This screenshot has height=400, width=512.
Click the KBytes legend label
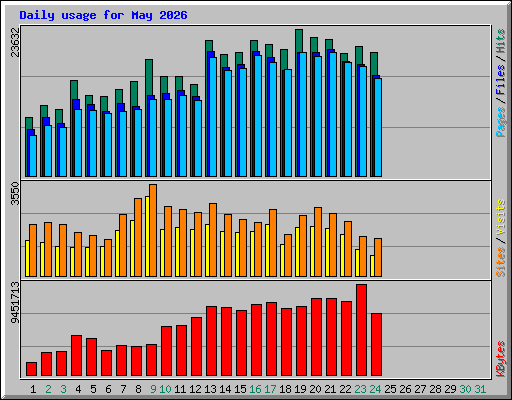pos(501,359)
